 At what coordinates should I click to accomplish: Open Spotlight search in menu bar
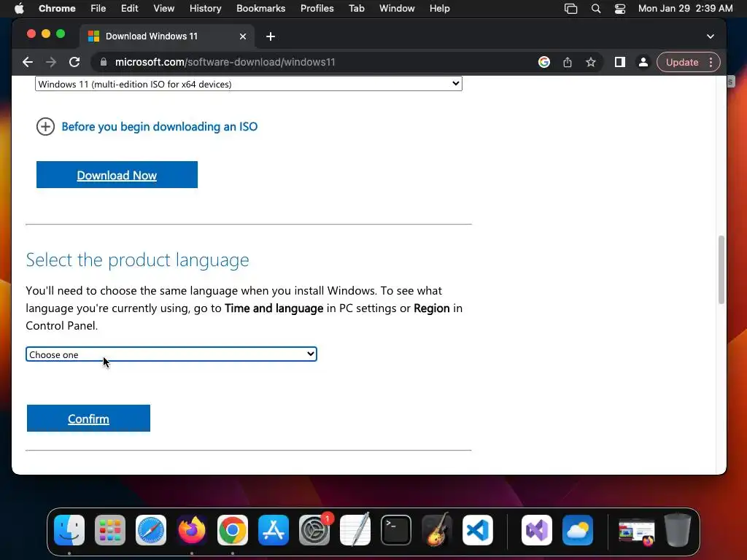(x=595, y=9)
